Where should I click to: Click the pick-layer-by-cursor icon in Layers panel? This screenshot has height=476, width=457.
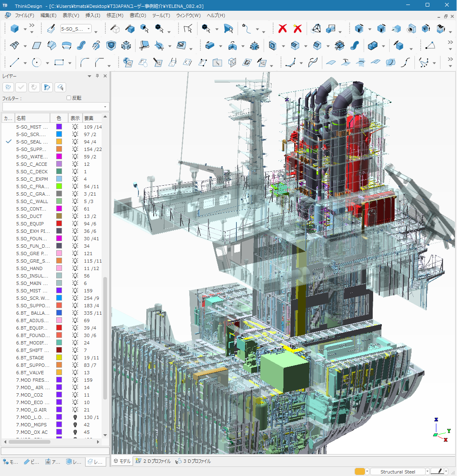click(x=60, y=87)
